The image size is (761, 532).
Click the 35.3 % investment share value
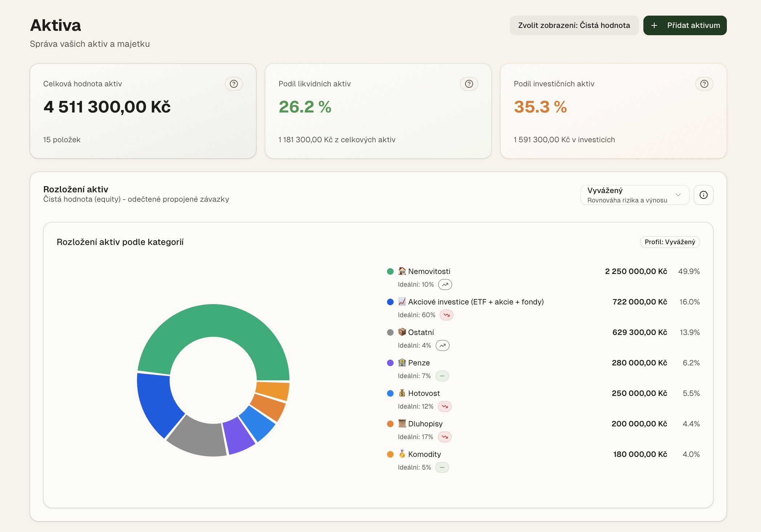click(540, 107)
